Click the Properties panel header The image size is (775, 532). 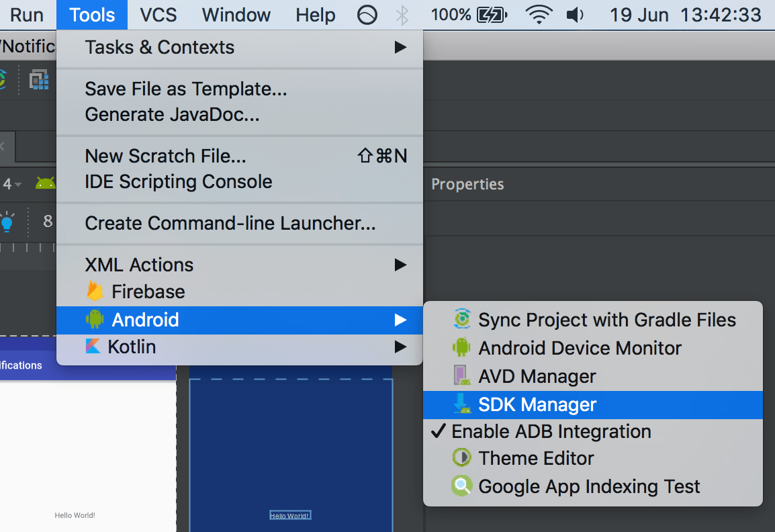pos(467,185)
